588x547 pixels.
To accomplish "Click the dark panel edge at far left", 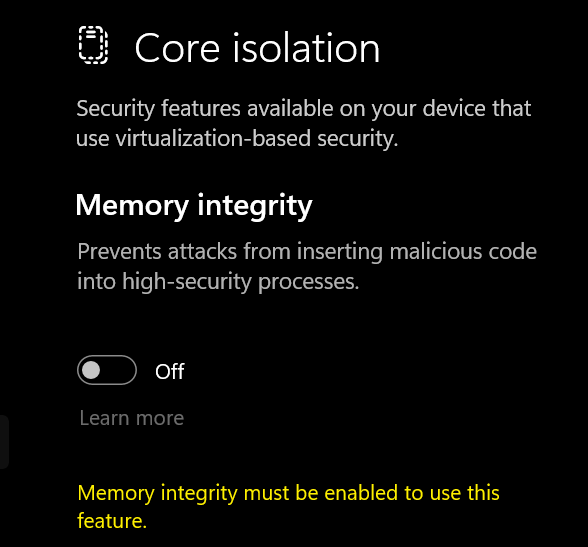I will tap(4, 442).
